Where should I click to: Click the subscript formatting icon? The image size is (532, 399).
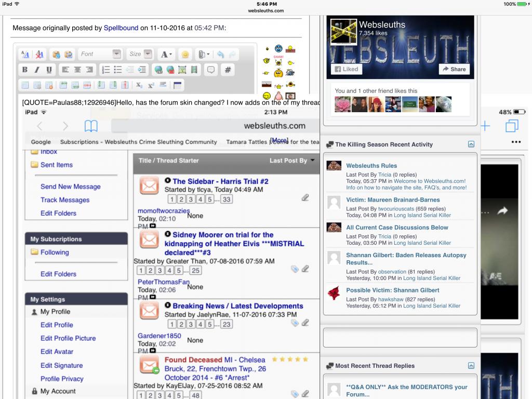[x=139, y=85]
